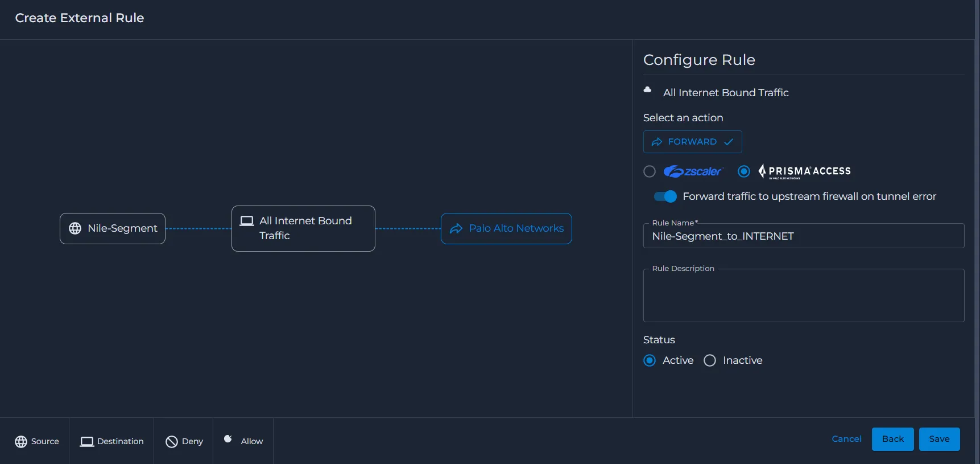Set status to Inactive
Viewport: 980px width, 464px height.
click(710, 360)
